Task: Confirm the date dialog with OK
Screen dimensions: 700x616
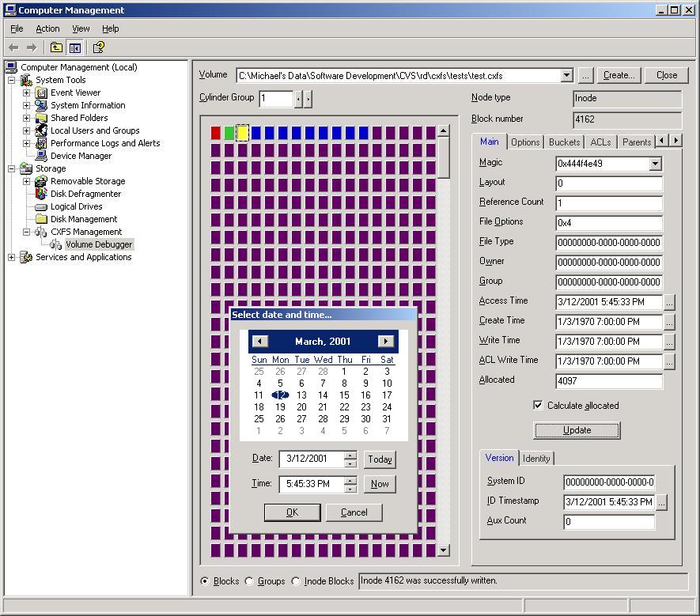Action: click(x=293, y=512)
